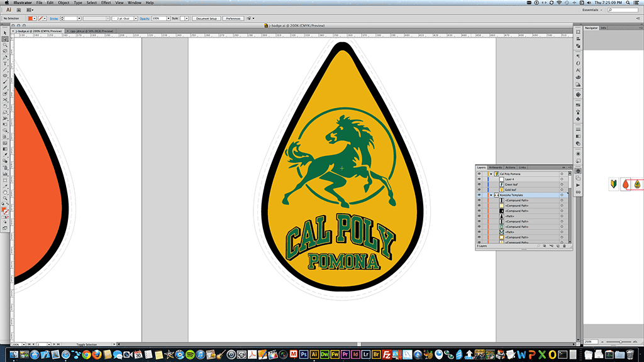Open Premiere Pro from the dock

(345, 354)
